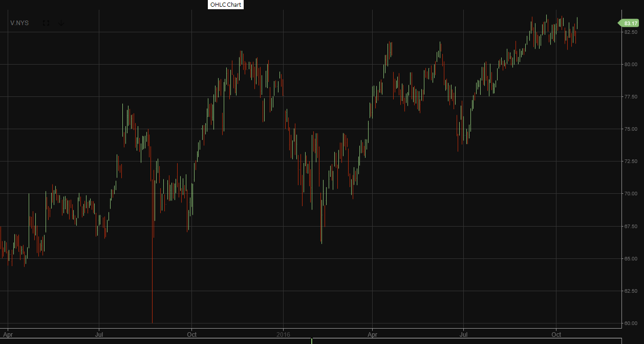Click the 80.00 price axis label

tap(630, 64)
